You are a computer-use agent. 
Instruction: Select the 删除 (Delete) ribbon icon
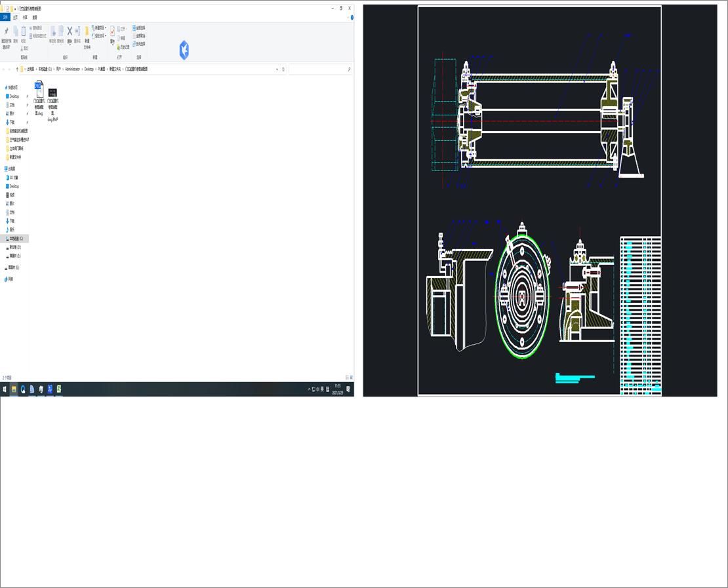click(69, 31)
